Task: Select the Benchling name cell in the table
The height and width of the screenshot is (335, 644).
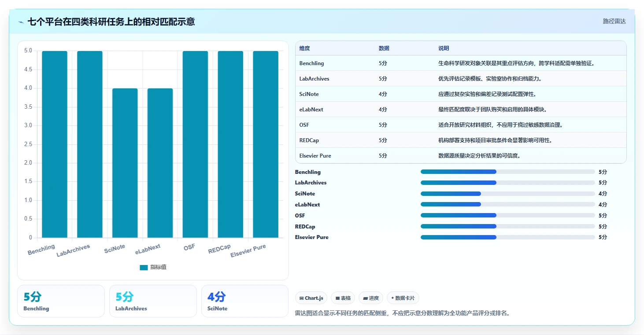Action: point(311,63)
